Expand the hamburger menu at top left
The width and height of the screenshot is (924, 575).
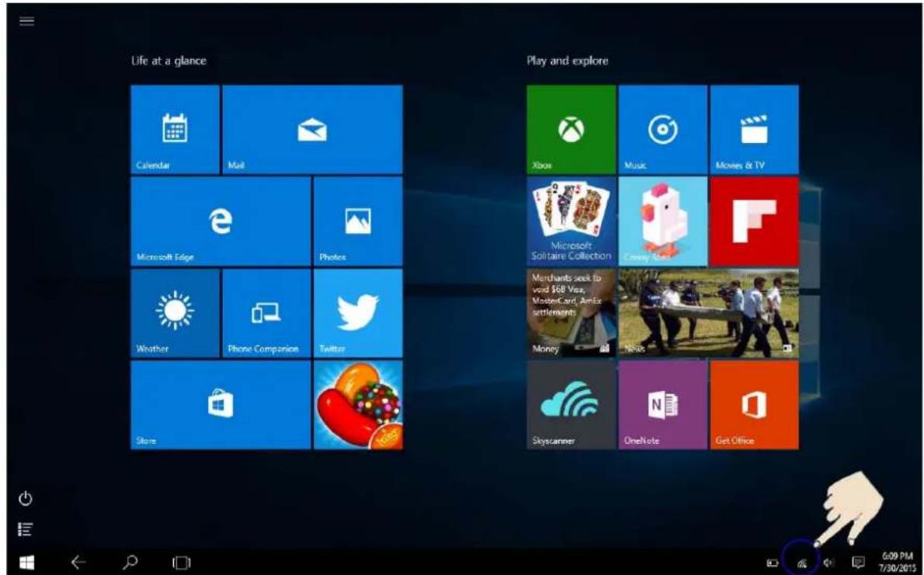(26, 21)
